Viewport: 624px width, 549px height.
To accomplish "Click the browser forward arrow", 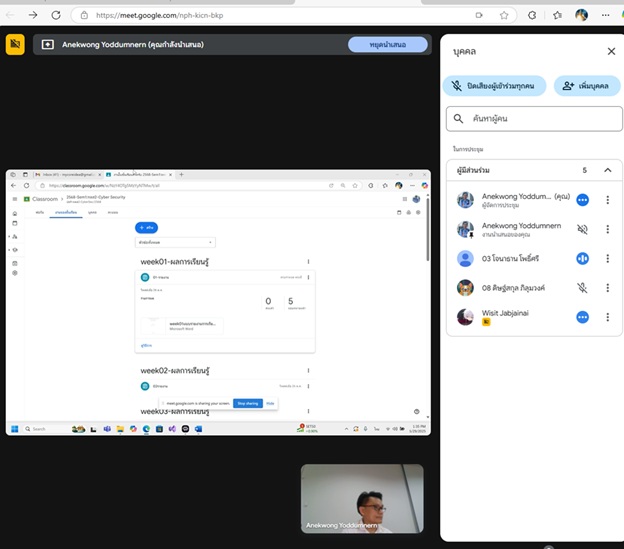I will coord(33,15).
